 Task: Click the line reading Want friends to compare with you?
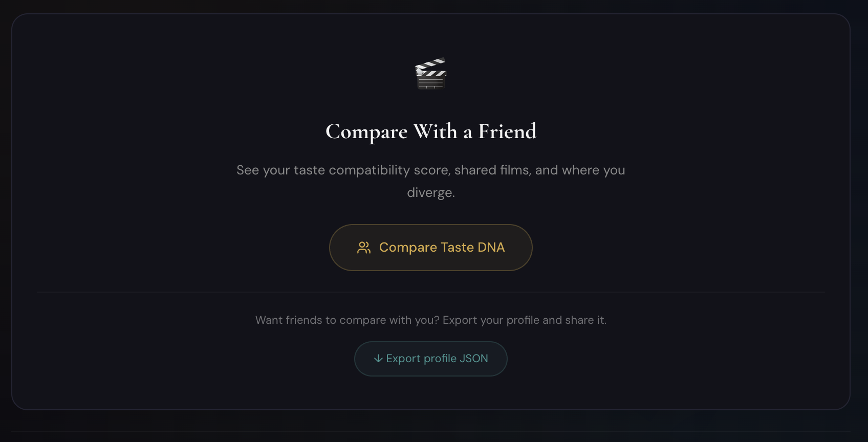pyautogui.click(x=345, y=320)
